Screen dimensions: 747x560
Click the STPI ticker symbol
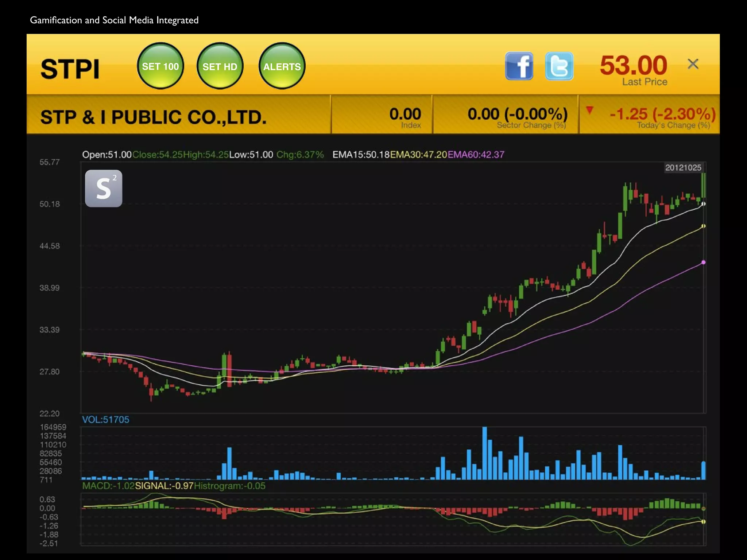pos(70,69)
